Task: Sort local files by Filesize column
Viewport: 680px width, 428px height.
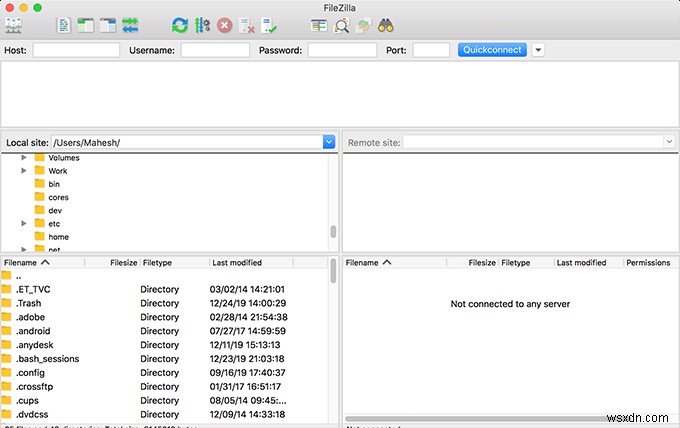Action: point(112,262)
